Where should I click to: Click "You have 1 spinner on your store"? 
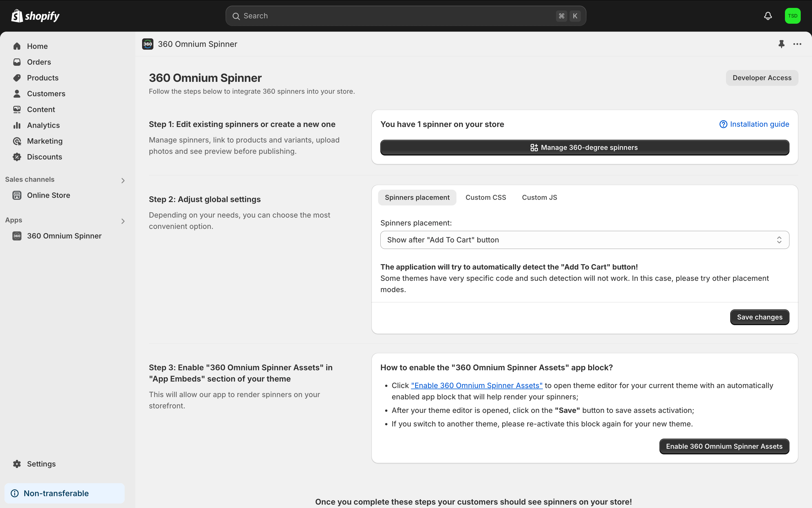click(442, 124)
